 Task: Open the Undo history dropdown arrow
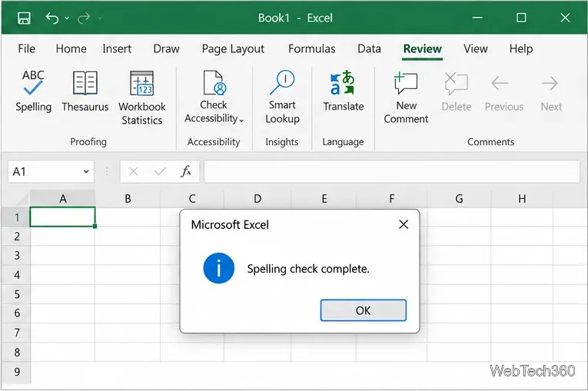click(67, 18)
